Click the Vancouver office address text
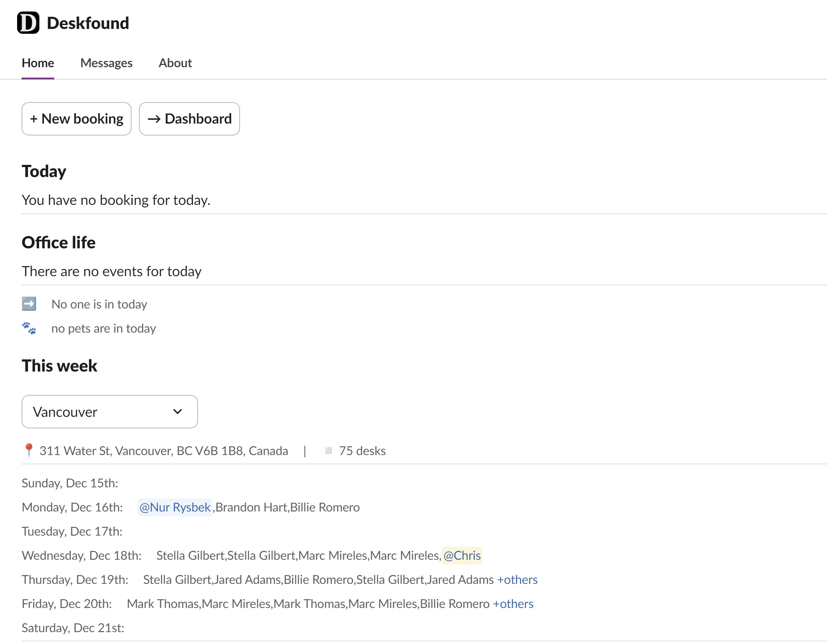 click(163, 451)
